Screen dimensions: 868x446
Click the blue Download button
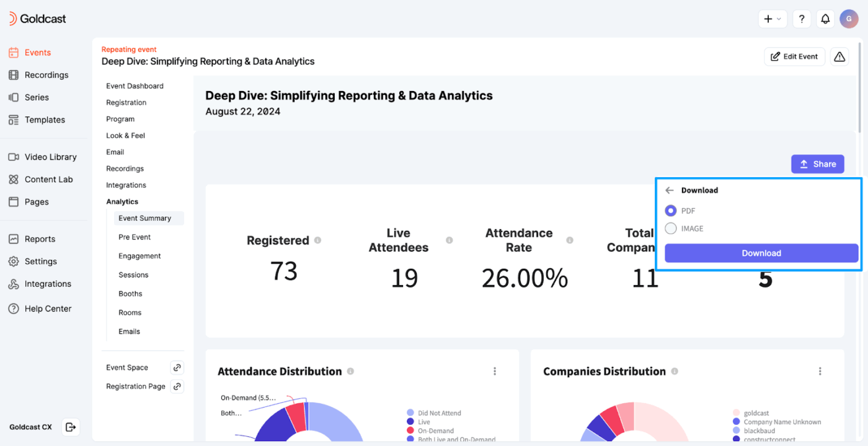point(761,253)
